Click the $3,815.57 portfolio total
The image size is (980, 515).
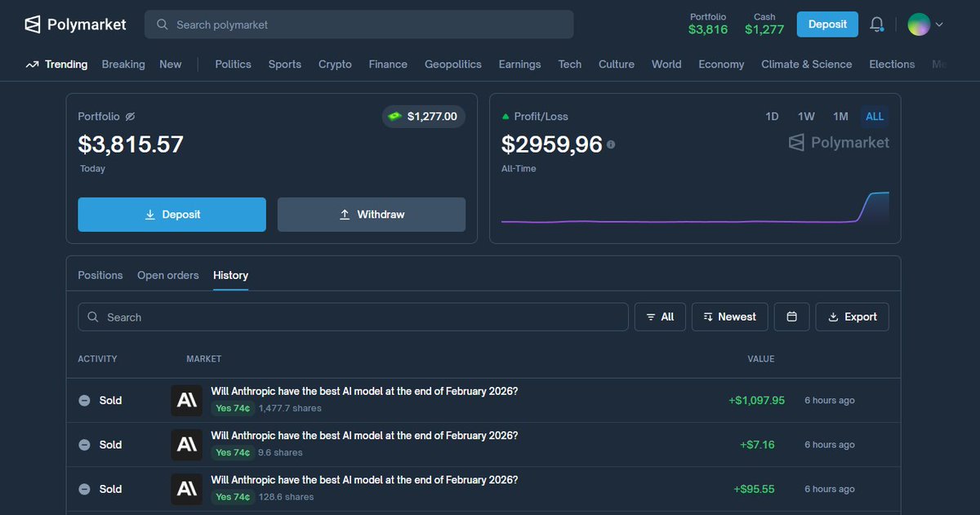131,144
